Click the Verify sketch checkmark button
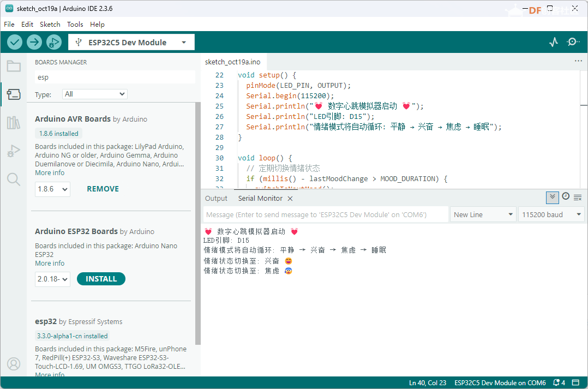Screen dimensions: 588x389 click(x=15, y=42)
